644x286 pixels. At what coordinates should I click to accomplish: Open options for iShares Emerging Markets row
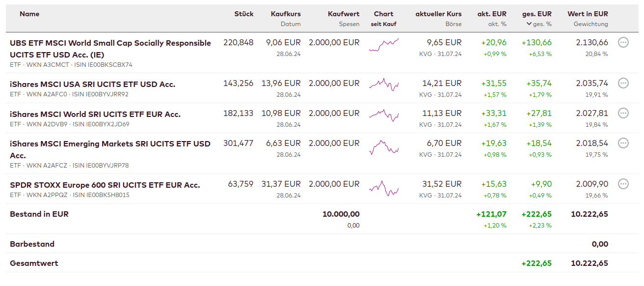[623, 143]
